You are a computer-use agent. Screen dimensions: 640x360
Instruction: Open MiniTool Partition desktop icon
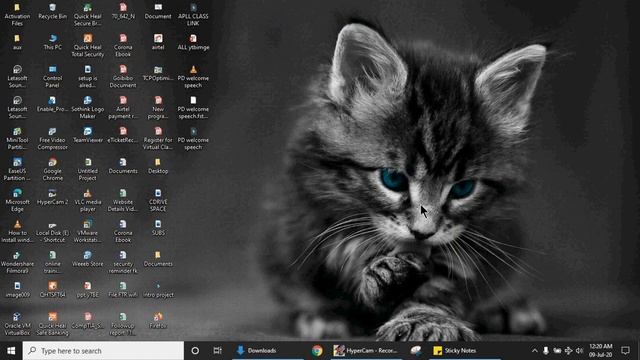pyautogui.click(x=17, y=139)
